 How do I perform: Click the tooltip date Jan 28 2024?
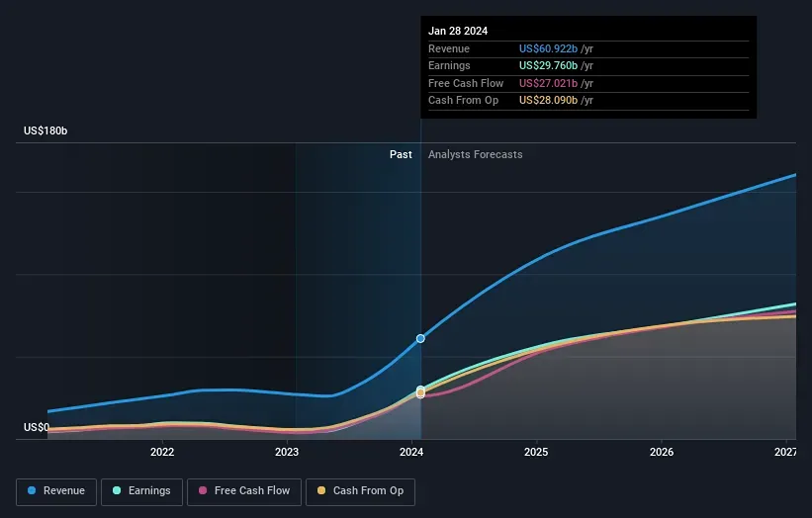click(458, 32)
